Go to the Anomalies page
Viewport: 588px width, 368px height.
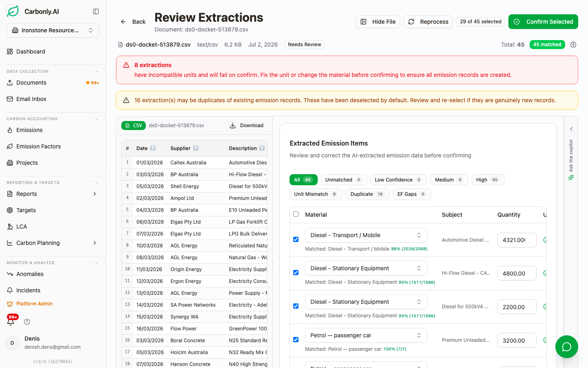[53, 274]
